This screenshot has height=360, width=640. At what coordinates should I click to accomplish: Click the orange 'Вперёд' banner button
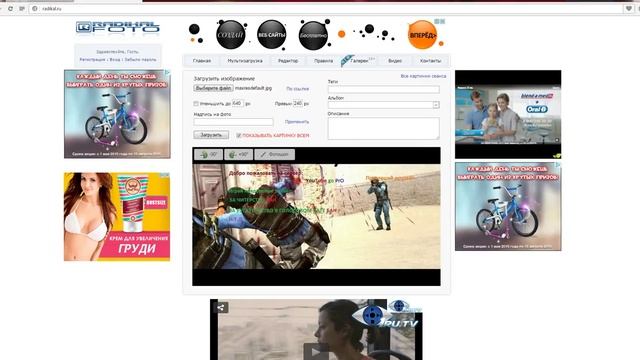(x=422, y=35)
